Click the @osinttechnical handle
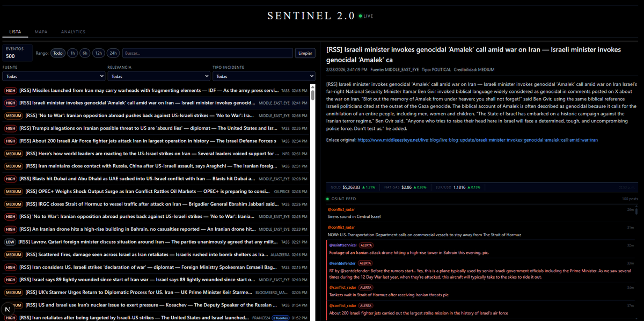This screenshot has height=321, width=644. coord(342,245)
